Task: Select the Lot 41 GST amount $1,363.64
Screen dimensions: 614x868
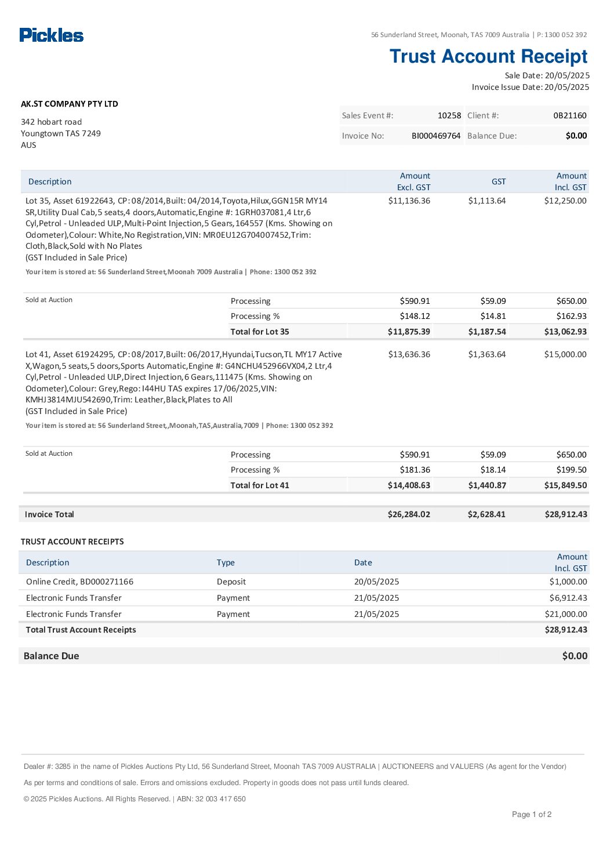Action: coord(487,354)
